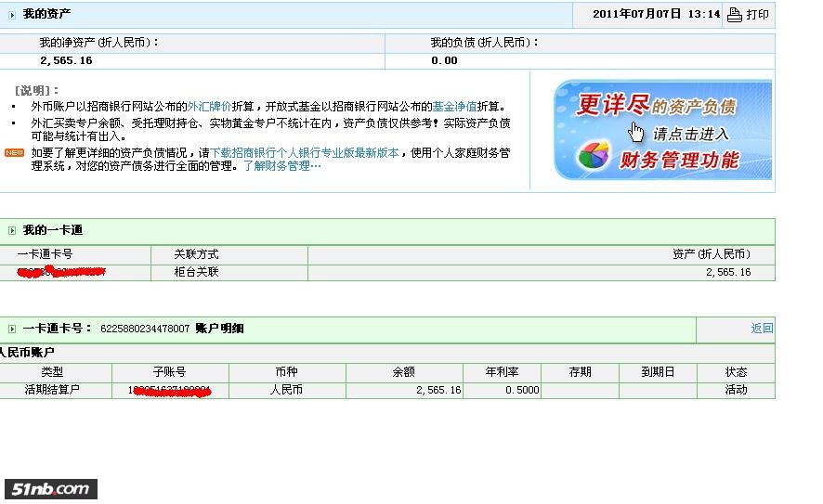Click the 打印 print button text
This screenshot has width=823, height=504.
click(758, 15)
